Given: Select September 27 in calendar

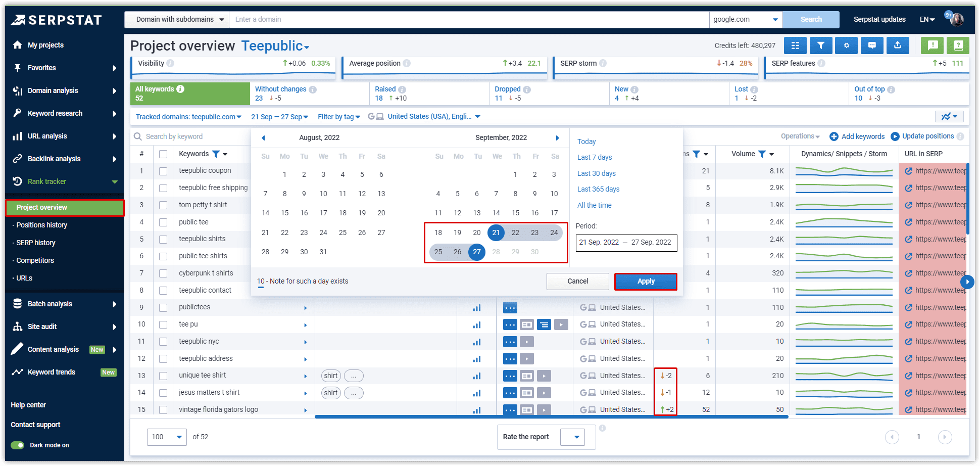Looking at the screenshot, I should [x=477, y=252].
